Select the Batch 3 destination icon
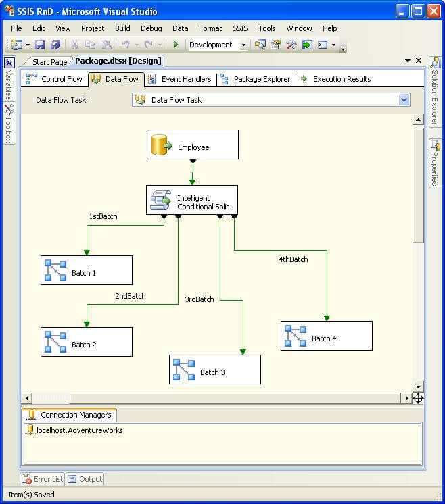Viewport: 445px width, 504px height. [184, 370]
